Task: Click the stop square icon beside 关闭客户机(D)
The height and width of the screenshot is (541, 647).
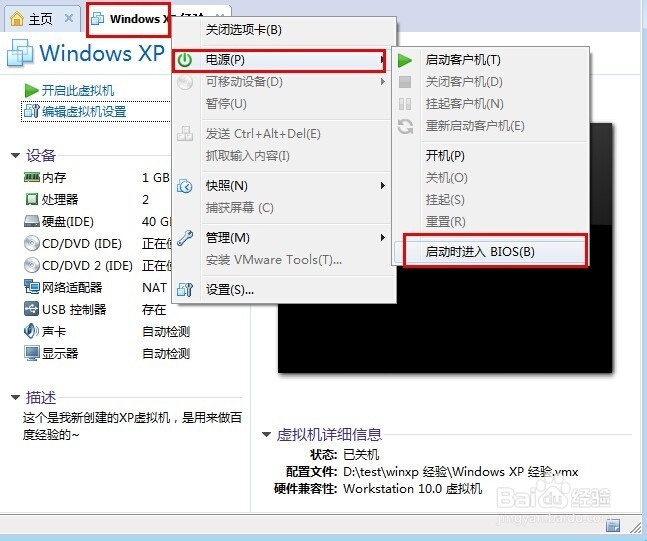Action: point(405,82)
